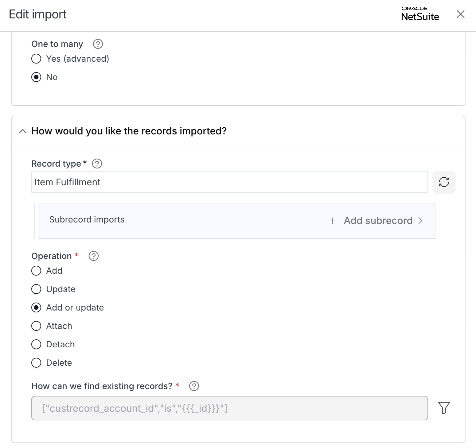Select the No radio option
This screenshot has height=448, width=476.
(x=36, y=77)
